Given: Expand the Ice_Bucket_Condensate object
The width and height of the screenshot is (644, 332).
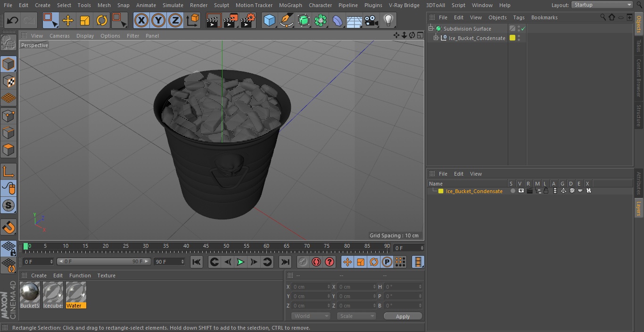Looking at the screenshot, I should click(x=436, y=38).
